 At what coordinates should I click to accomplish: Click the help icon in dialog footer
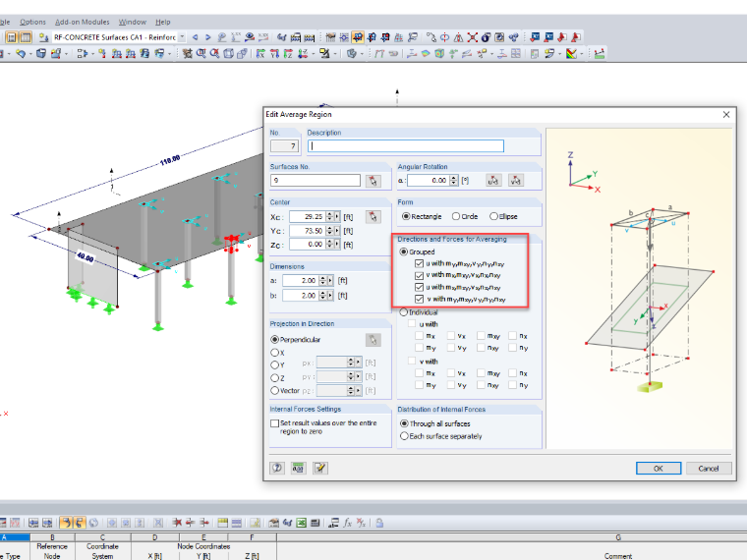(277, 468)
